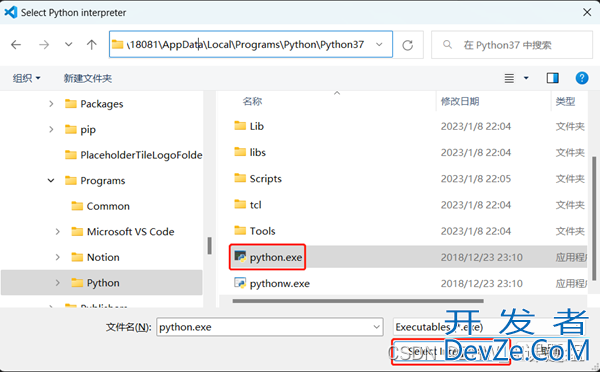Screen dimensions: 600x372
Task: Expand the pip tree folder
Action: [51, 129]
